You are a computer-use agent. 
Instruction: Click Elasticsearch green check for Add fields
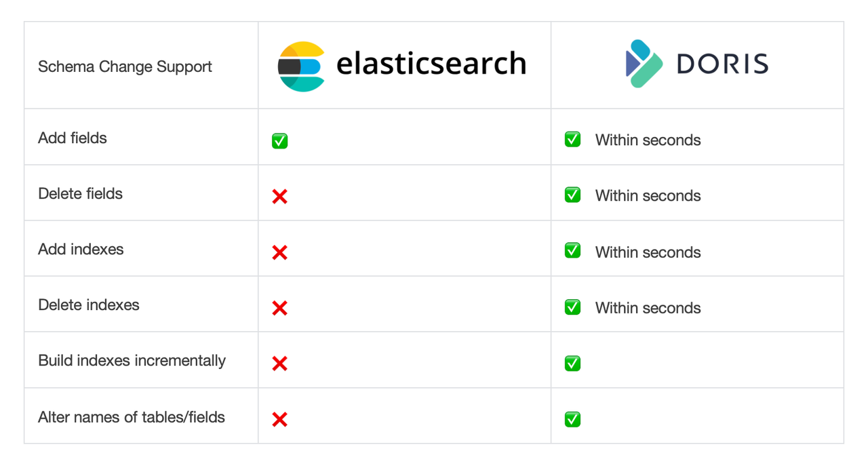point(279,140)
